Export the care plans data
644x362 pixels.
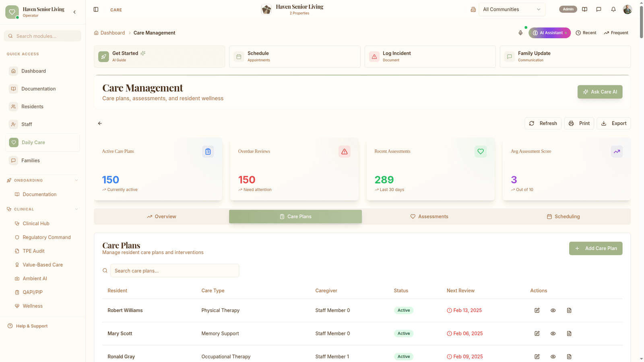click(614, 123)
